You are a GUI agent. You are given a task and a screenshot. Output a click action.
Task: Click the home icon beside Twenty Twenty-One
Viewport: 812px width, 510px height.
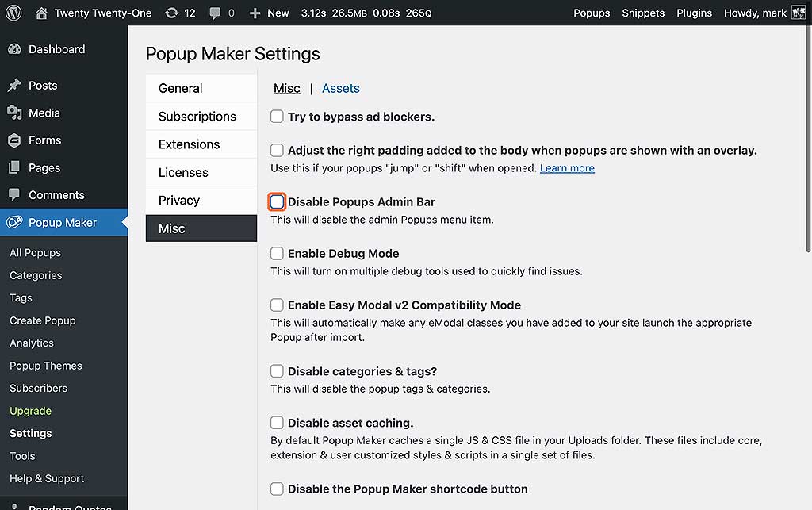tap(41, 13)
